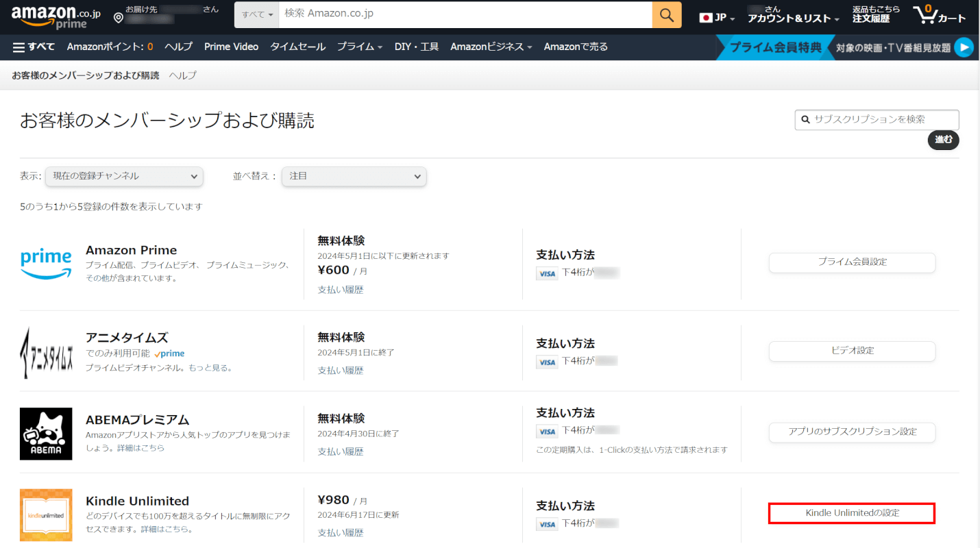
Task: Open タイムセール in nav bar
Action: pos(297,47)
